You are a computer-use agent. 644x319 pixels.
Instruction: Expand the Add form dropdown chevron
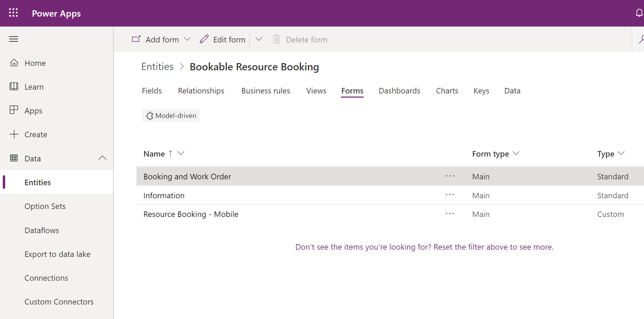pyautogui.click(x=187, y=39)
